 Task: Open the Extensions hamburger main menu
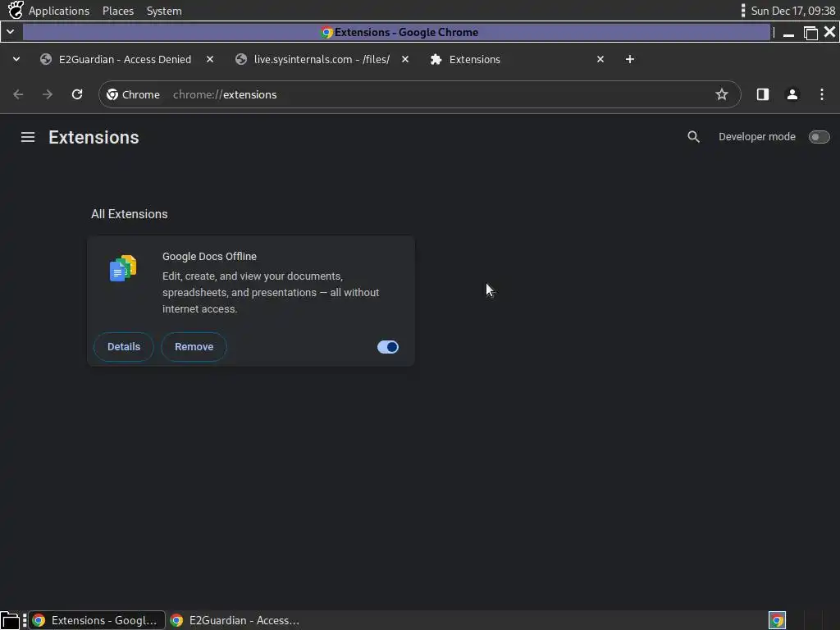[28, 137]
